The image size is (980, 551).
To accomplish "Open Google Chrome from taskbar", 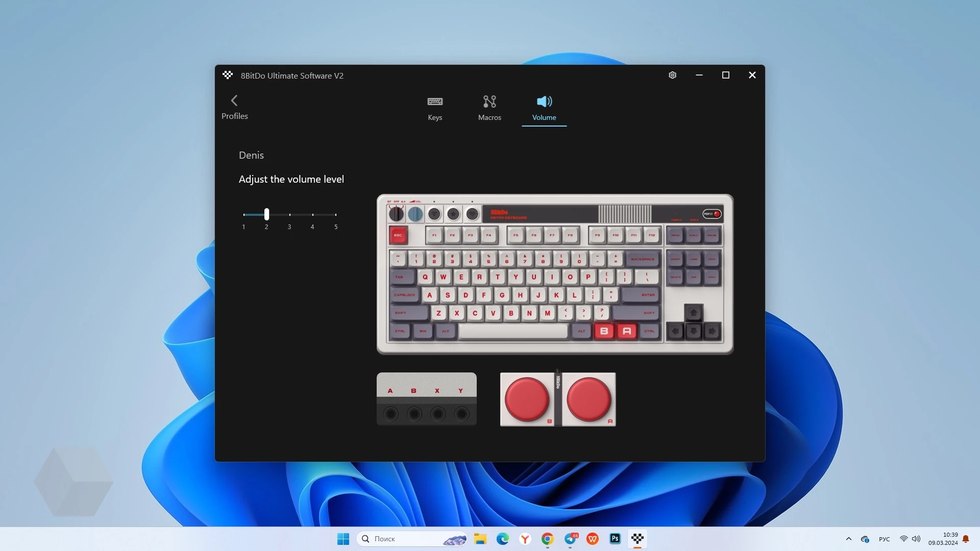I will pyautogui.click(x=548, y=539).
